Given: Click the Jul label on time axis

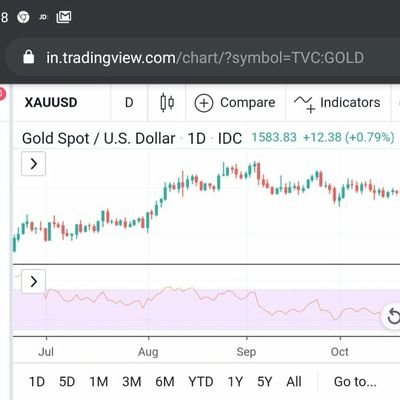Looking at the screenshot, I should [x=46, y=352].
